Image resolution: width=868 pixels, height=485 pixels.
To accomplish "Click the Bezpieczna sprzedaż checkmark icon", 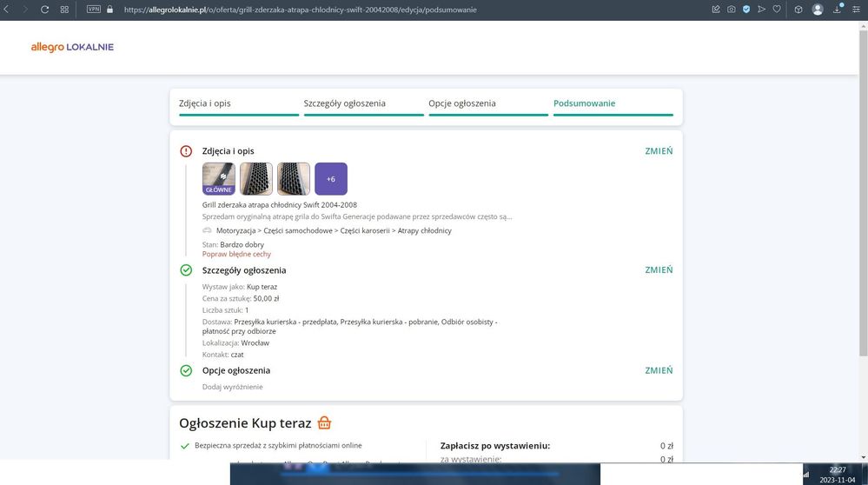I will (185, 446).
